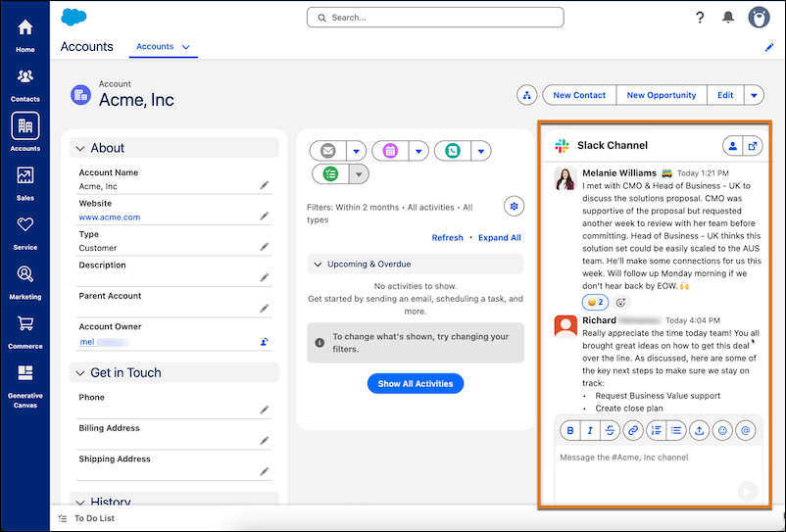Click Expand All activities
The width and height of the screenshot is (786, 532).
coord(499,237)
